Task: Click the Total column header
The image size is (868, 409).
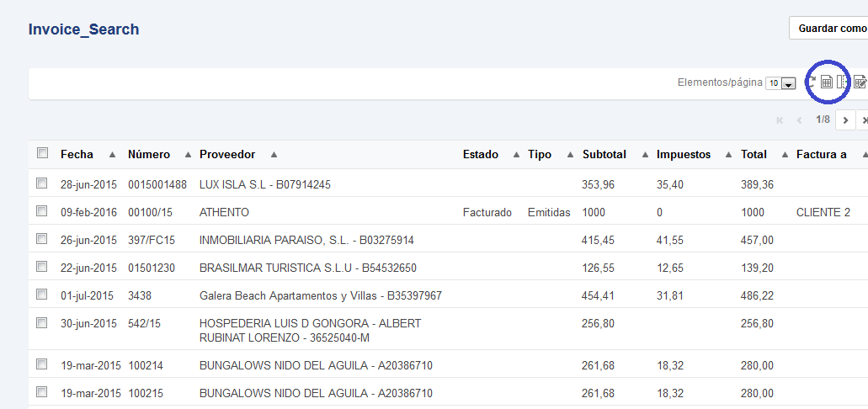Action: point(754,154)
